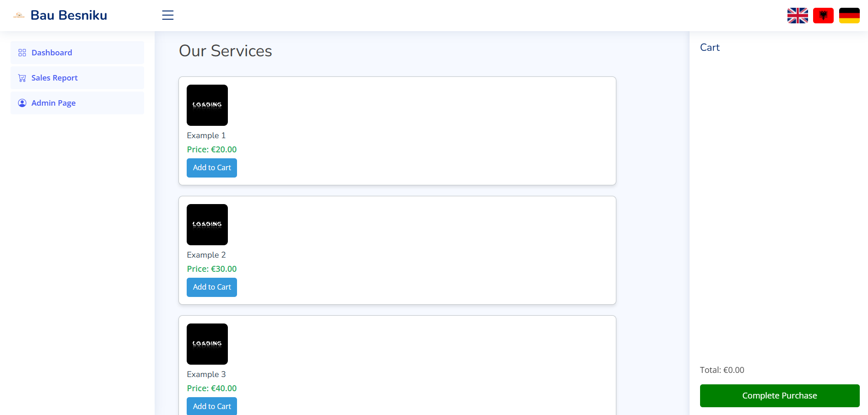Viewport: 868px width, 415px height.
Task: Click the Admin Page user icon
Action: [x=22, y=103]
